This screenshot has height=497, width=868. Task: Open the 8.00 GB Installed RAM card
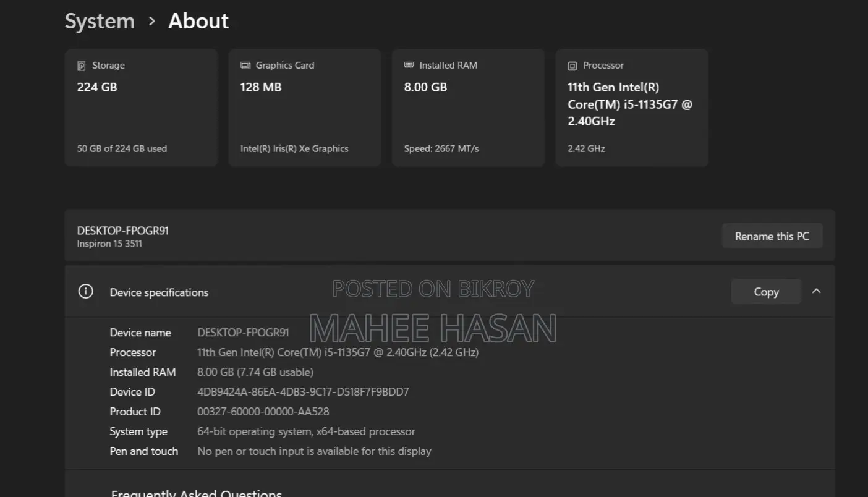tap(468, 108)
